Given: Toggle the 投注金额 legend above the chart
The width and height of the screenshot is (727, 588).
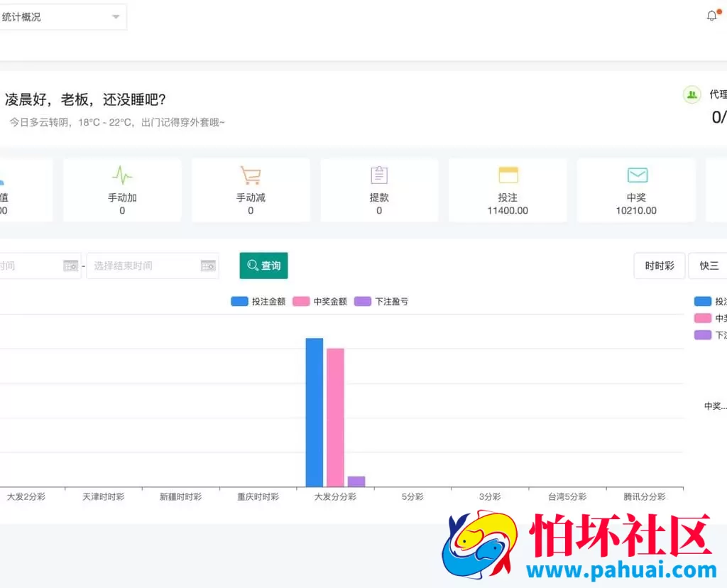Looking at the screenshot, I should click(x=258, y=301).
